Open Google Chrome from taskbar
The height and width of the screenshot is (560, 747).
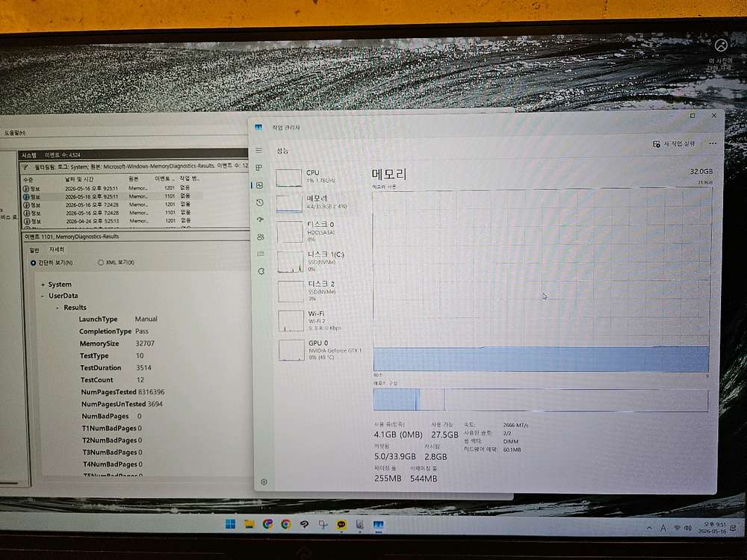286,524
